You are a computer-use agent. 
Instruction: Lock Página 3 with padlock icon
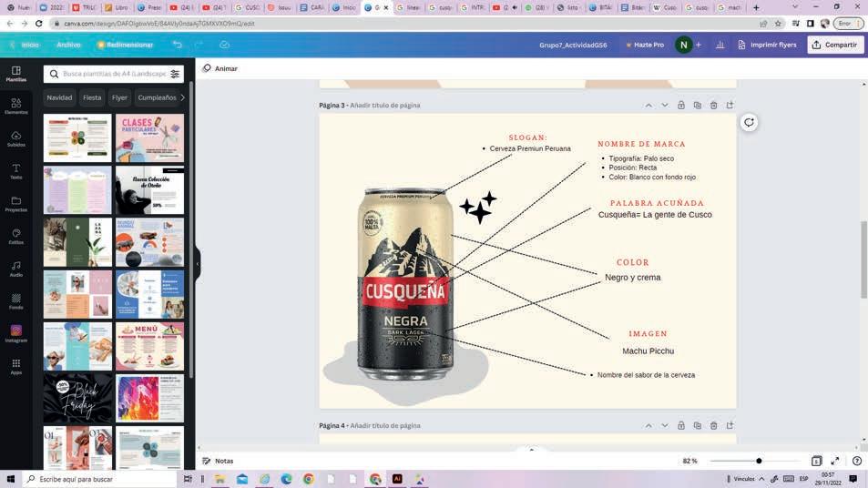(x=681, y=105)
